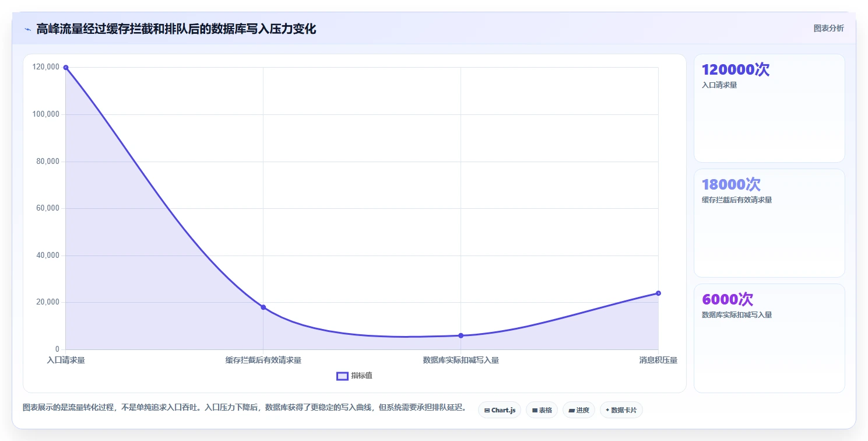Click the 进度 chip

[x=579, y=410]
